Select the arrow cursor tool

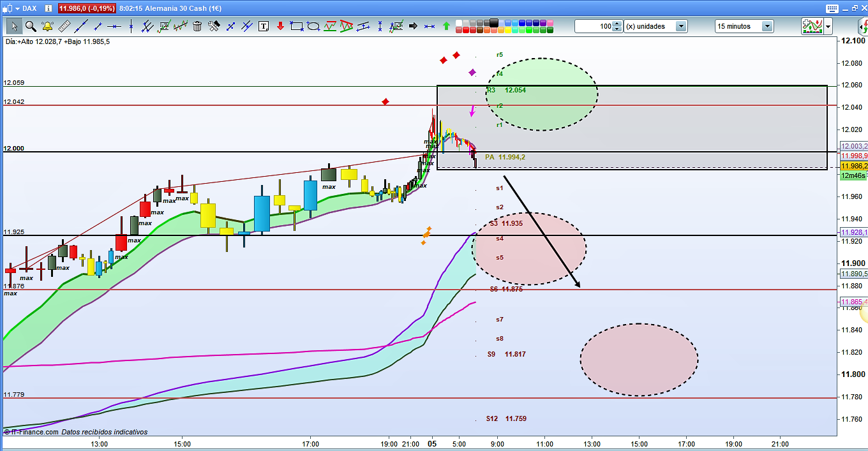click(x=14, y=26)
